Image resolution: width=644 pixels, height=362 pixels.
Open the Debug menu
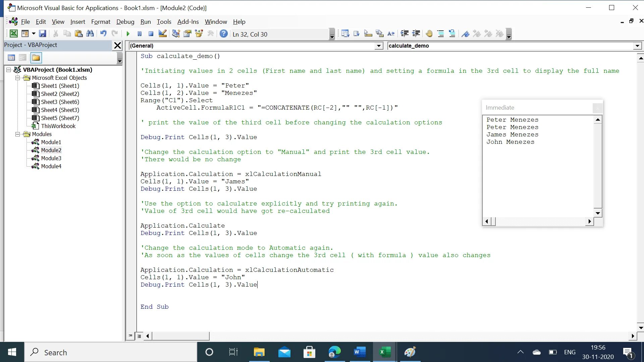(125, 22)
